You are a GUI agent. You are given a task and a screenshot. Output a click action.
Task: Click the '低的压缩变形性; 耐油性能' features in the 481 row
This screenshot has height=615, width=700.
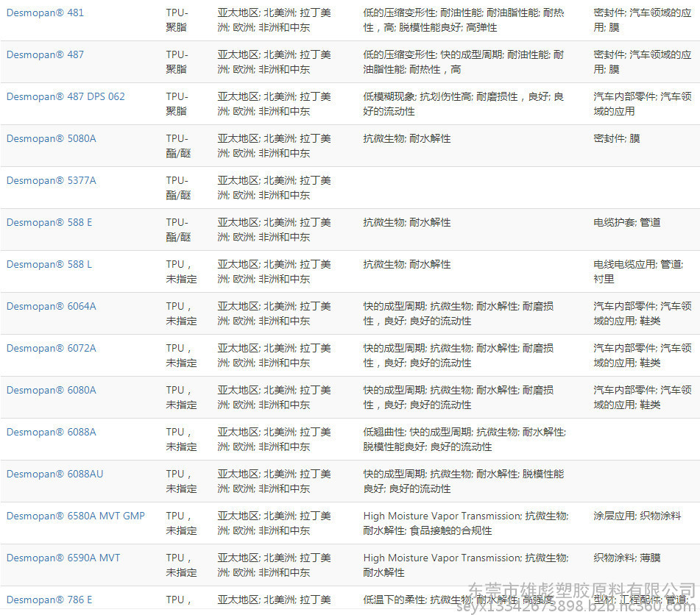click(x=464, y=20)
